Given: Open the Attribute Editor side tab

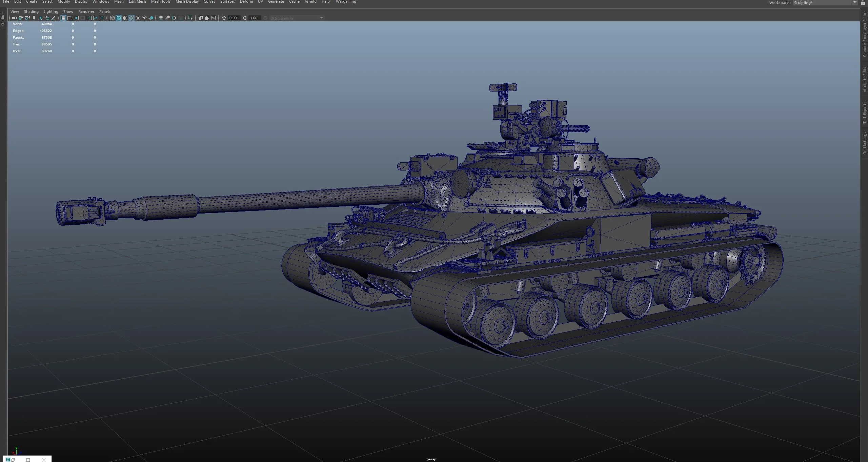Looking at the screenshot, I should (865, 79).
